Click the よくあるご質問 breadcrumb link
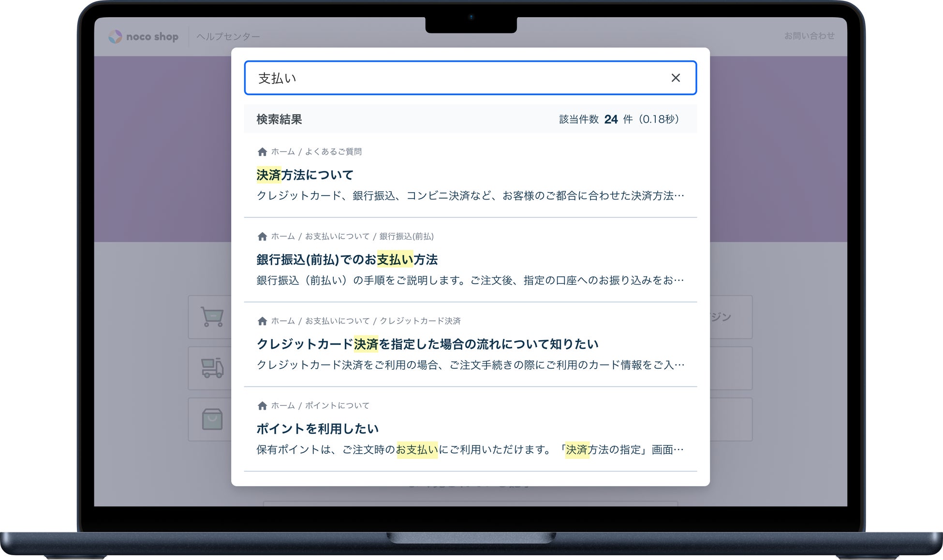This screenshot has width=943, height=560. 333,152
